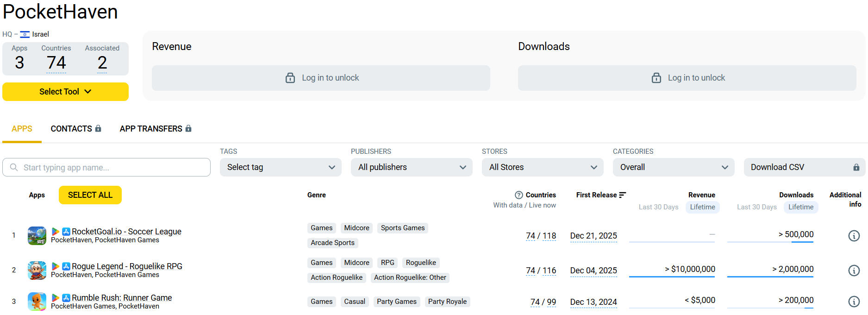Viewport: 868px width, 315px height.
Task: Click the RocketGoal.io app icon thumbnail
Action: click(x=37, y=236)
